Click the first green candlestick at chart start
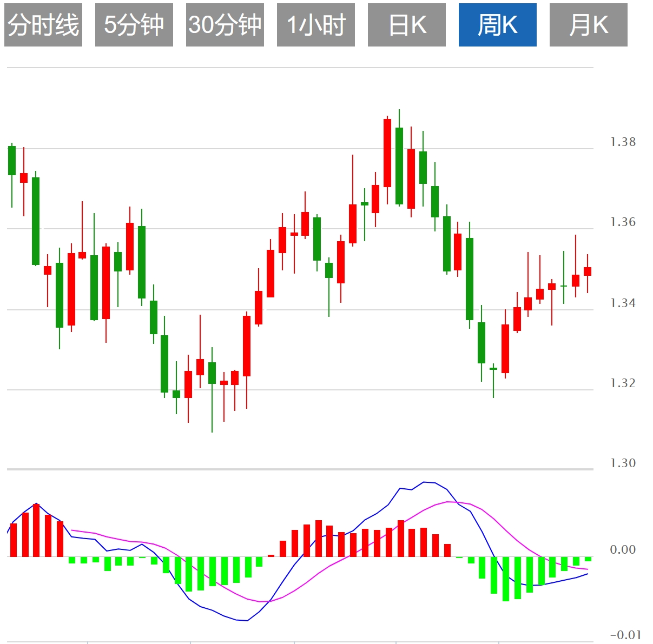The image size is (653, 644). click(x=12, y=161)
